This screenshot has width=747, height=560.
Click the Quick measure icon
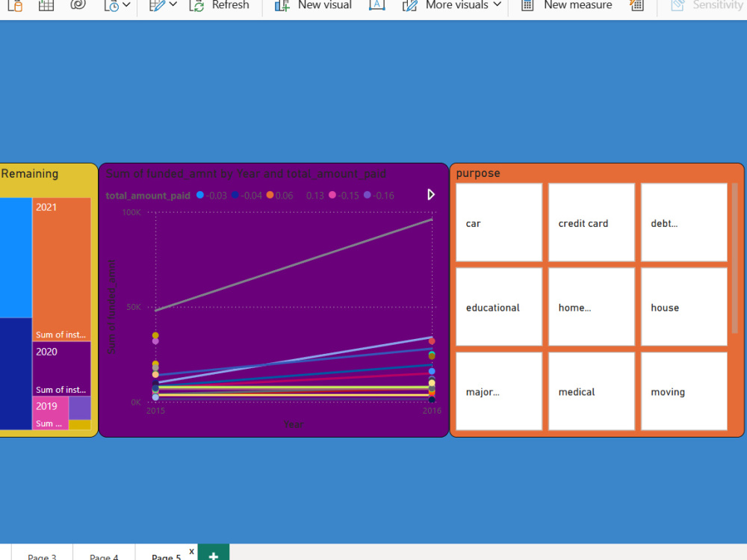pyautogui.click(x=636, y=5)
